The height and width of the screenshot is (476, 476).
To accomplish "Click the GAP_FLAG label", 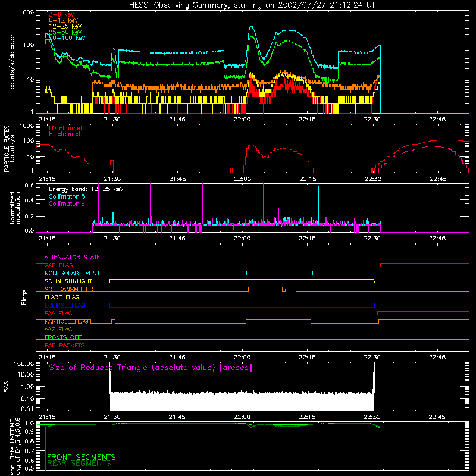I will [58, 265].
